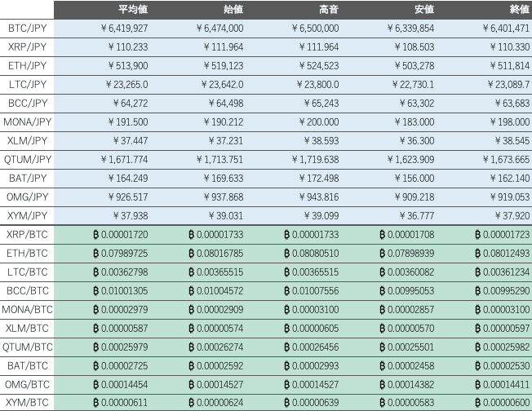532x411 pixels.
Task: Click XLM/JPY high cell ¥38.593
Action: [321, 140]
